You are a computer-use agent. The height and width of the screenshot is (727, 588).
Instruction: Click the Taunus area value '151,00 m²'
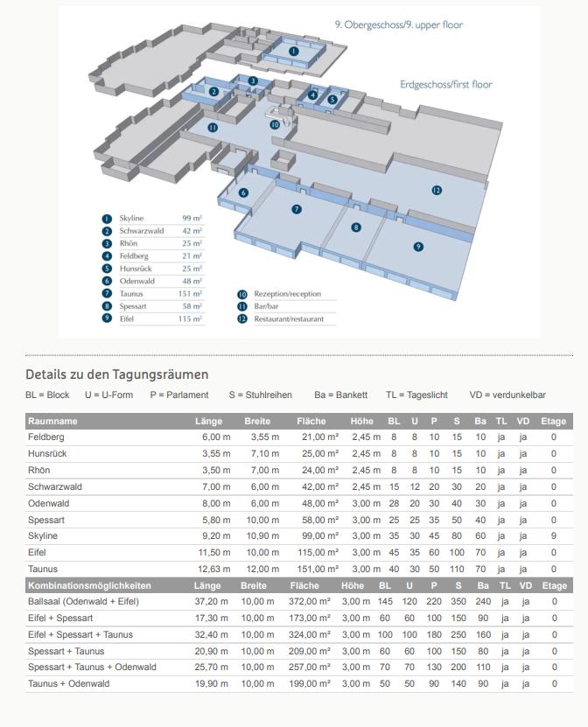(320, 569)
